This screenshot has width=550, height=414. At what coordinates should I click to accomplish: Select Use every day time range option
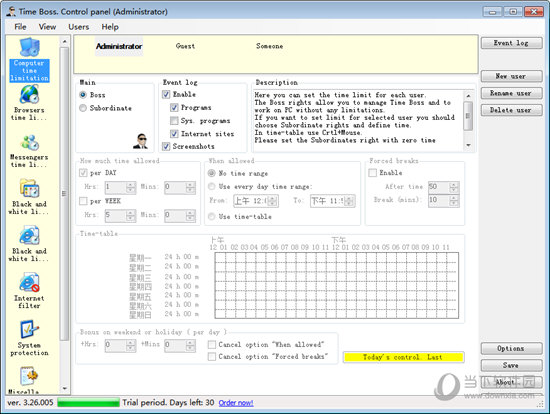point(212,186)
